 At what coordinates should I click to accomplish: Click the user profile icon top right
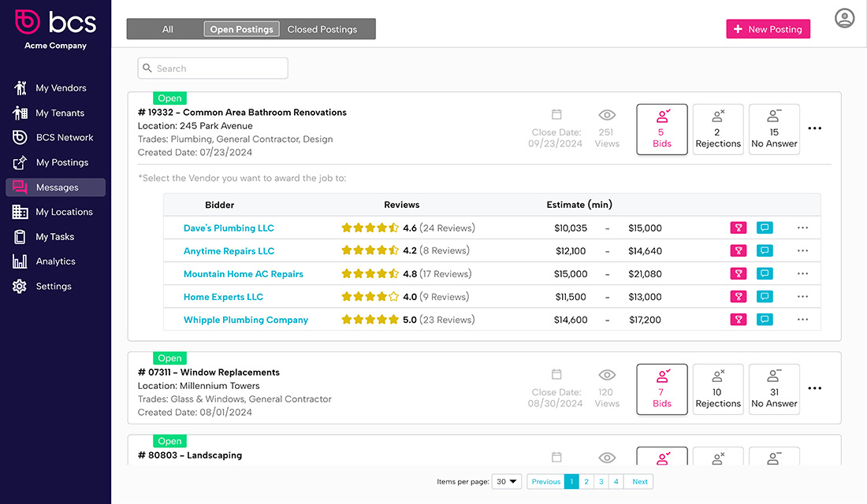[x=844, y=17]
